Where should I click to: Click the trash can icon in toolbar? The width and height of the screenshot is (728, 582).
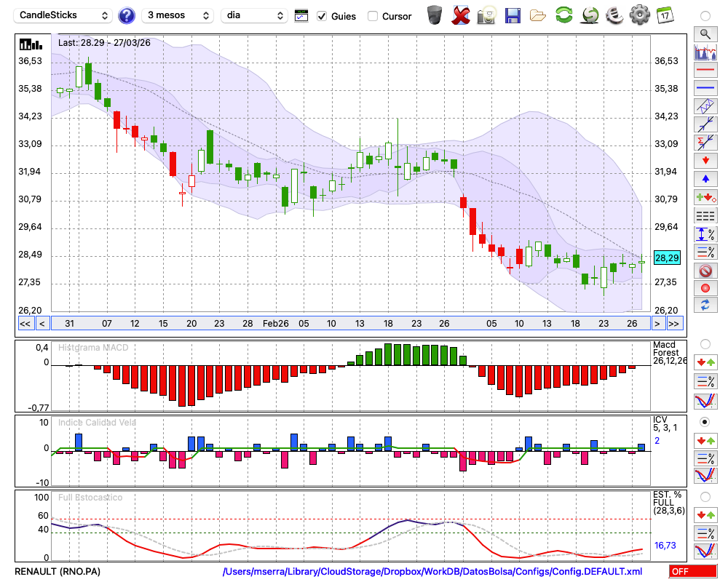click(435, 15)
